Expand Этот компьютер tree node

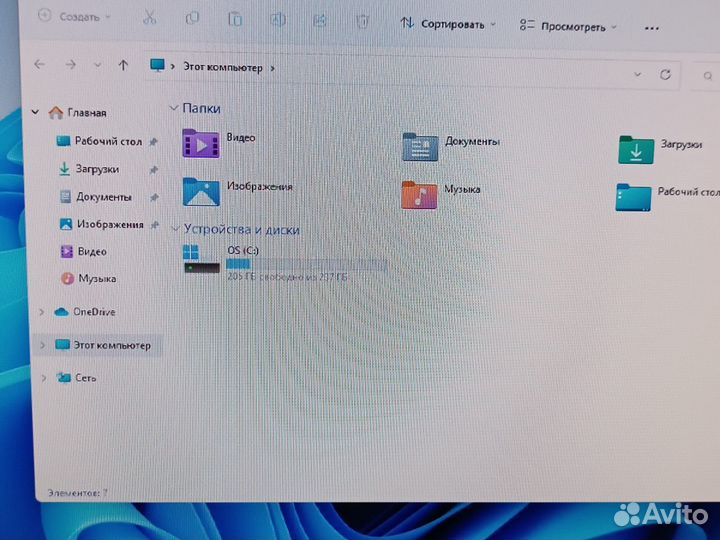pyautogui.click(x=43, y=345)
